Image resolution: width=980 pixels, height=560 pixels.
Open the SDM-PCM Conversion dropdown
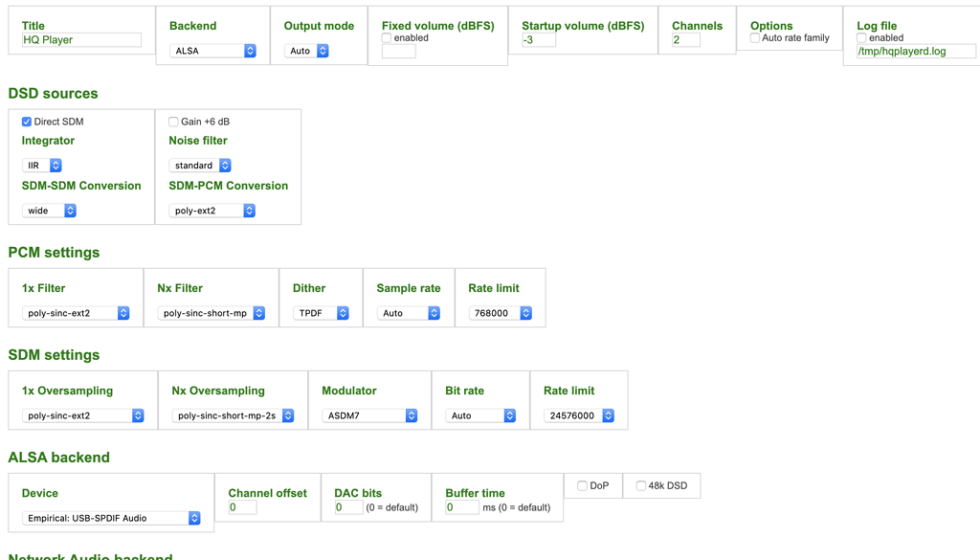[x=212, y=210]
